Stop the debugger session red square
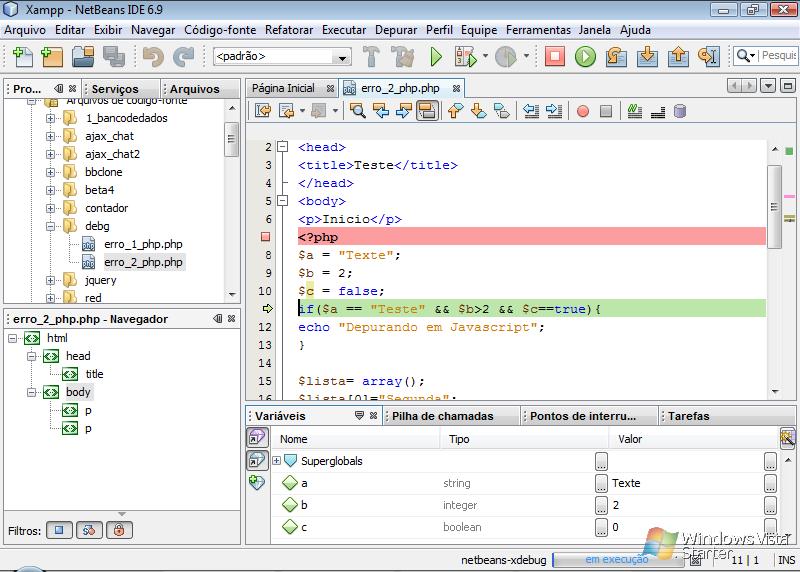The height and width of the screenshot is (572, 800). pos(555,56)
